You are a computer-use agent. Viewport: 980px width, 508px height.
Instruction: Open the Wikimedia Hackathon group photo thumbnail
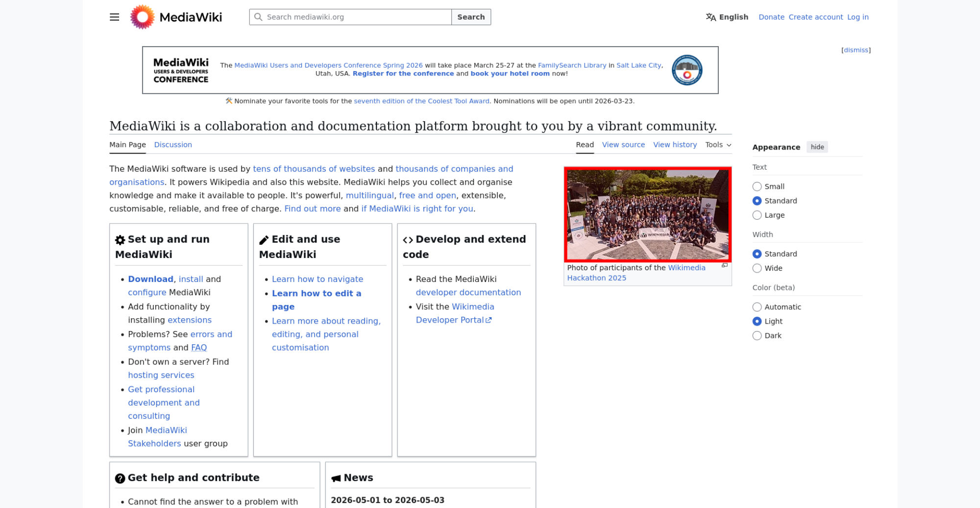(647, 214)
